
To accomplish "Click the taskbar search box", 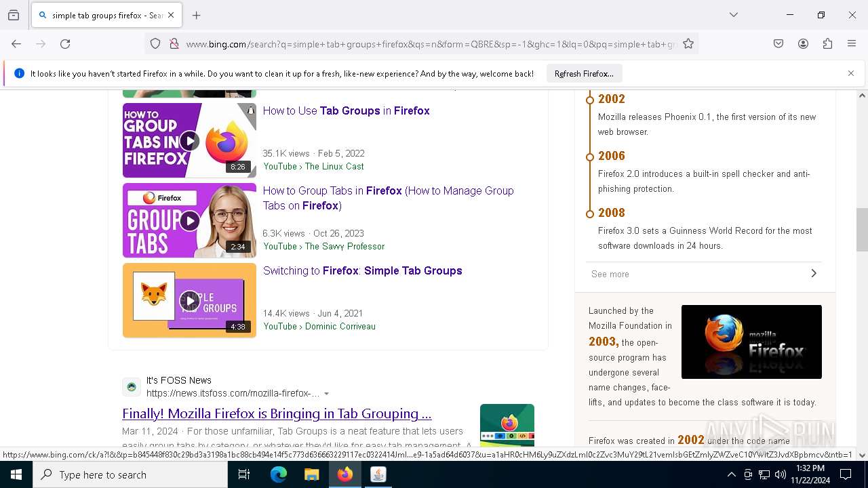I will click(x=130, y=474).
